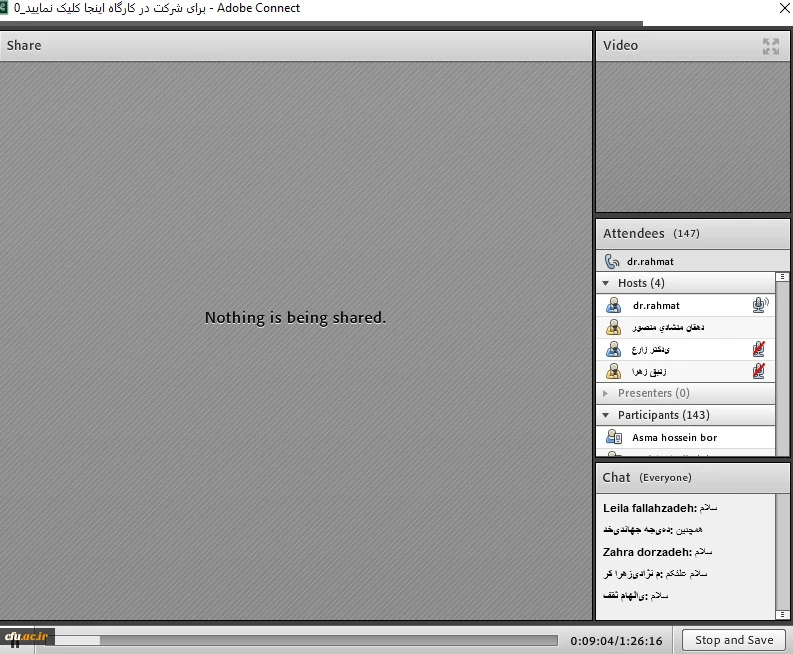
Task: Toggle the muted microphone on the third host
Action: click(x=759, y=349)
